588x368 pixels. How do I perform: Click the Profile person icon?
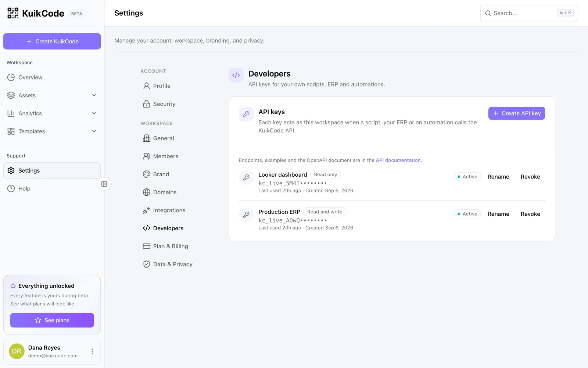coord(146,86)
